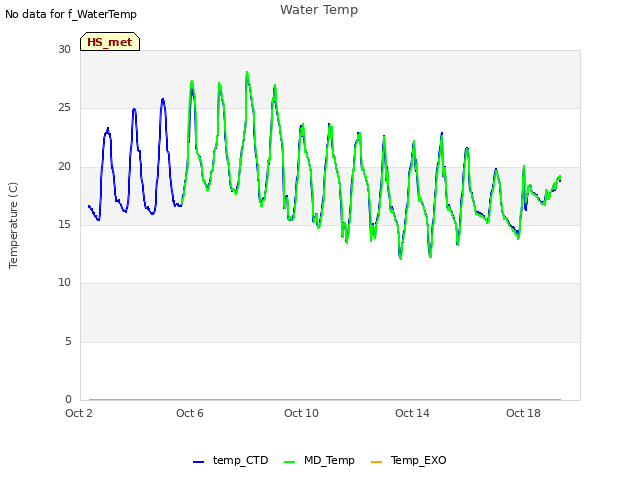Click the HS_met annotation label
Viewport: 640px width, 480px height.
(x=110, y=42)
